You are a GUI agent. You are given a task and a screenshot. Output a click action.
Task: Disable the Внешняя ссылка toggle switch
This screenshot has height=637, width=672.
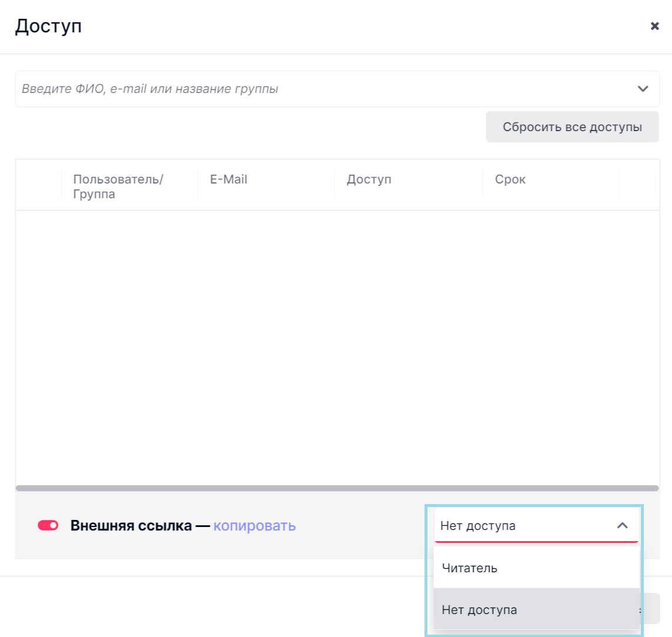pyautogui.click(x=48, y=525)
